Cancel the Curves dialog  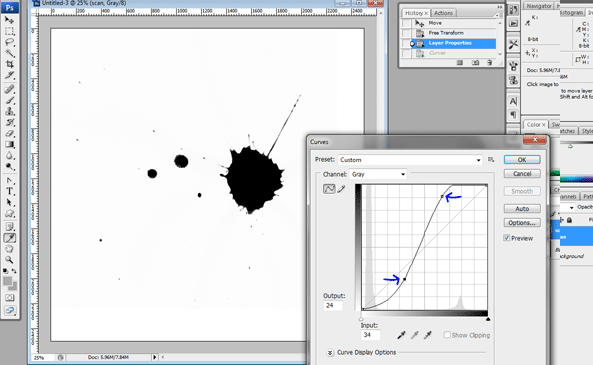(x=522, y=174)
